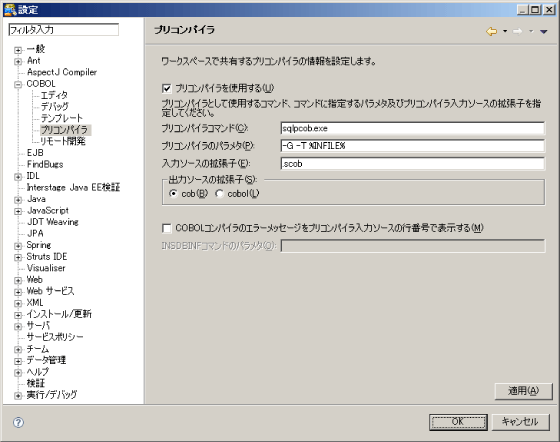Select the COBOL label in the tree
The height and width of the screenshot is (442, 560).
41,84
